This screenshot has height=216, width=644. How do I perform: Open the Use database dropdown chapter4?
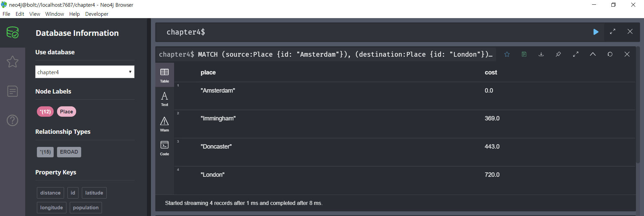click(85, 72)
